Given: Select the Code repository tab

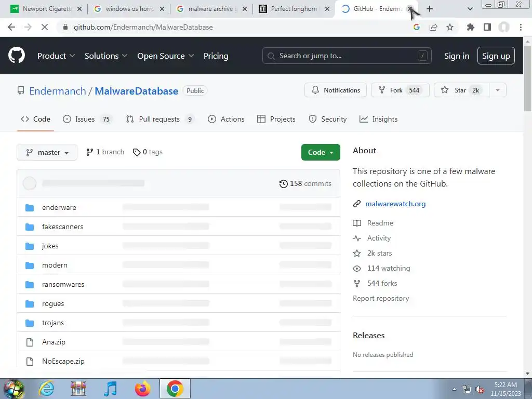Looking at the screenshot, I should tap(35, 119).
